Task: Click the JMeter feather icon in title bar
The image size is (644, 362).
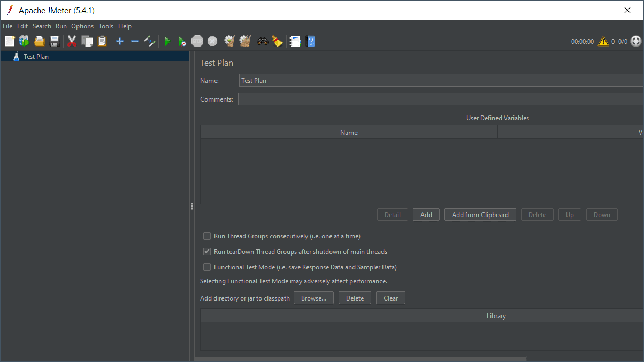Action: tap(10, 10)
